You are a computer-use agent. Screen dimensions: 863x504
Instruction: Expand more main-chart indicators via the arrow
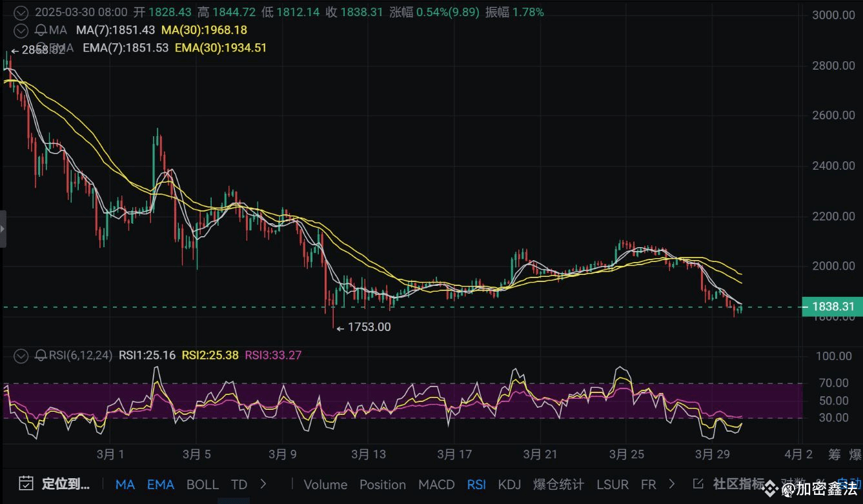pyautogui.click(x=263, y=484)
